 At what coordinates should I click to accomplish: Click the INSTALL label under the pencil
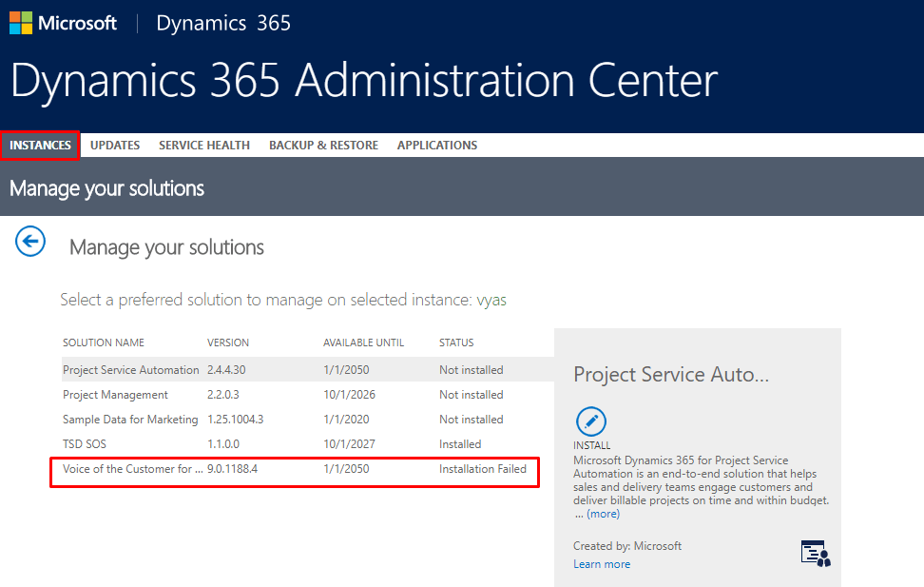tap(591, 445)
